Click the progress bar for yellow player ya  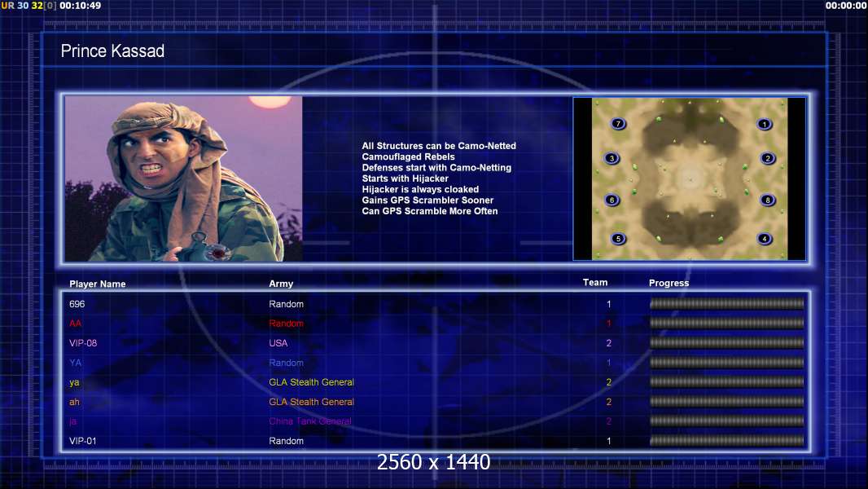(727, 381)
